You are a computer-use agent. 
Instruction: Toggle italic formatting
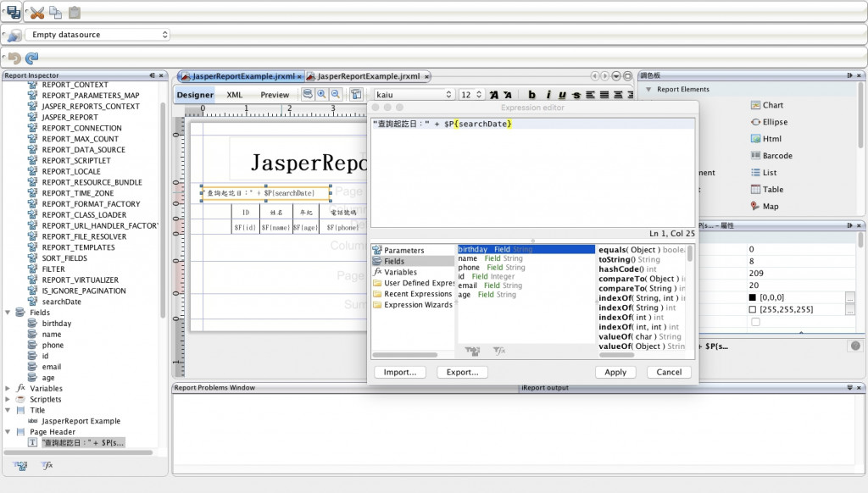[x=548, y=95]
